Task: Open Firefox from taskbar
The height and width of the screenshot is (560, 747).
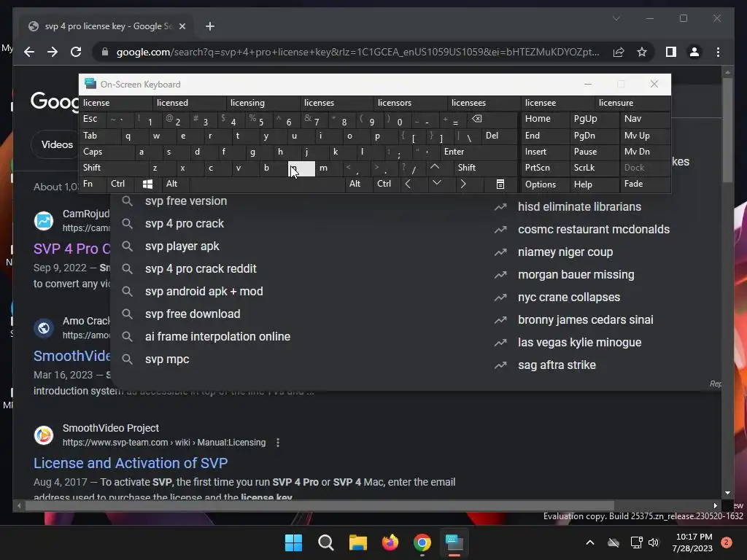Action: [390, 542]
